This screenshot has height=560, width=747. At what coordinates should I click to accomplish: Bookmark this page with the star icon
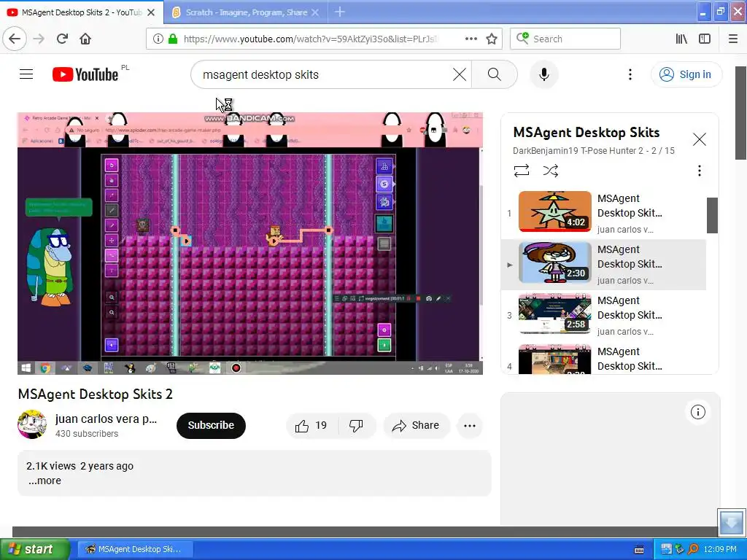(492, 39)
